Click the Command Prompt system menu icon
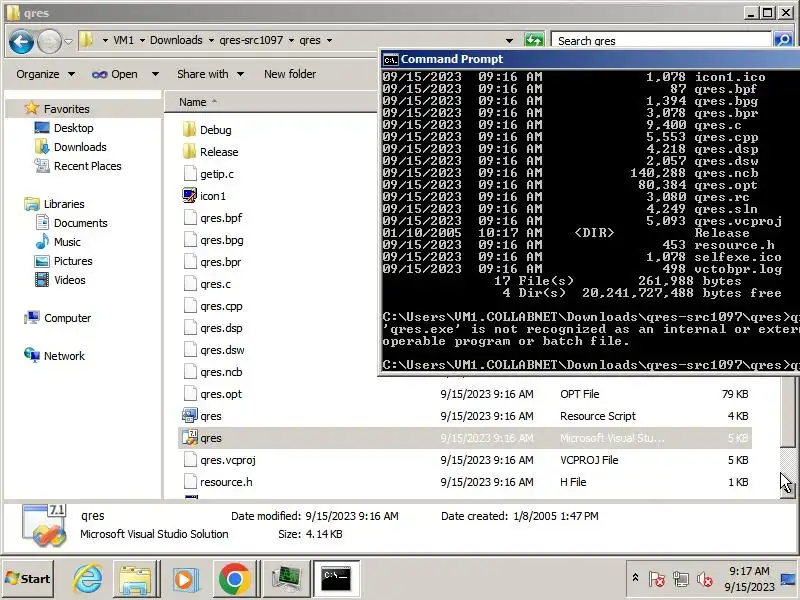The width and height of the screenshot is (800, 600). pos(391,60)
